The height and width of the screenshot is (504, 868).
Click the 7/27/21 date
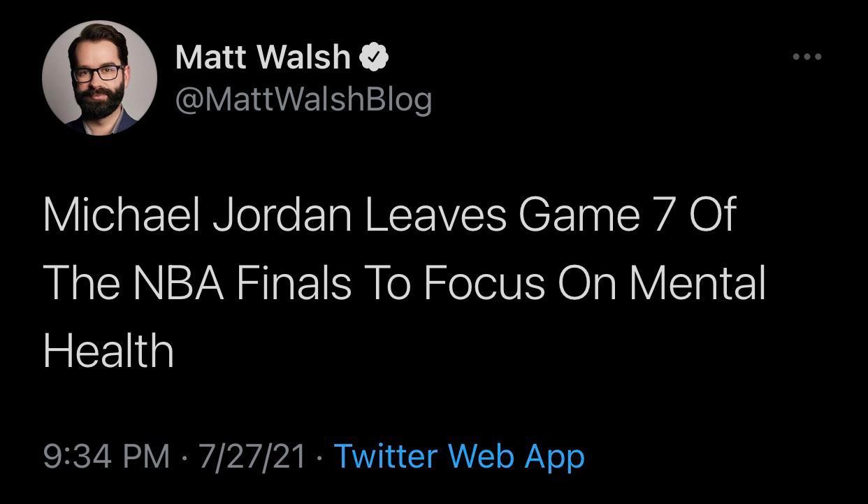tap(252, 456)
